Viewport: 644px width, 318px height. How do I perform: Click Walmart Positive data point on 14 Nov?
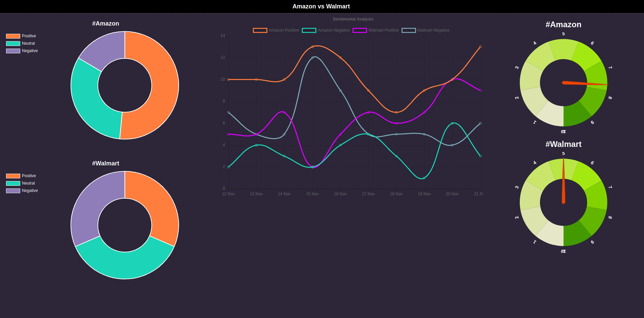click(x=284, y=112)
